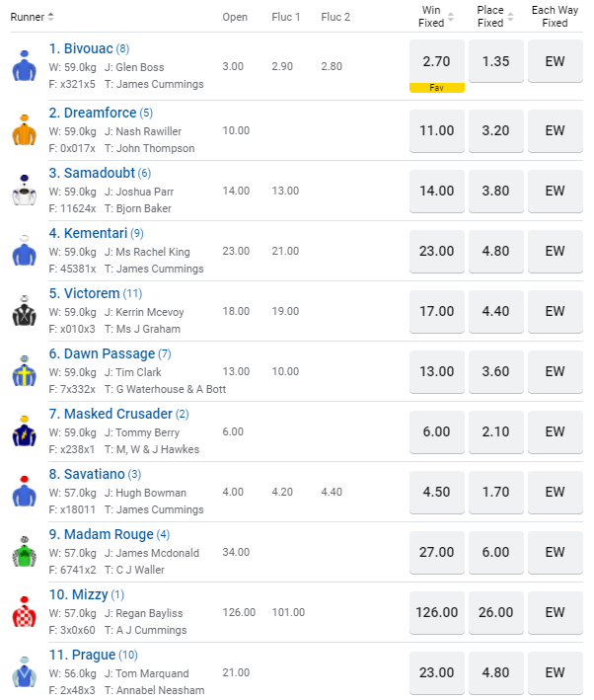Screen dimensions: 594x700
Task: Click Dreamforce's orange jockey silk icon
Action: click(x=24, y=130)
